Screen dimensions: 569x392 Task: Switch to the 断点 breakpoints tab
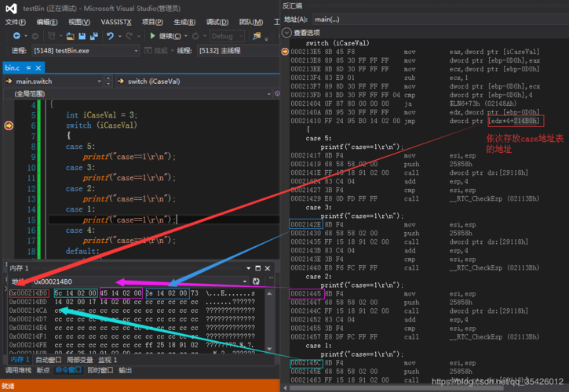(43, 370)
